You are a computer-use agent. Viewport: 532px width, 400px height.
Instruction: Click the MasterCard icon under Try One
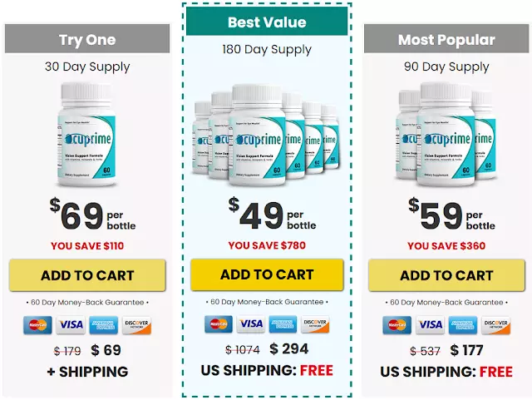tap(37, 325)
